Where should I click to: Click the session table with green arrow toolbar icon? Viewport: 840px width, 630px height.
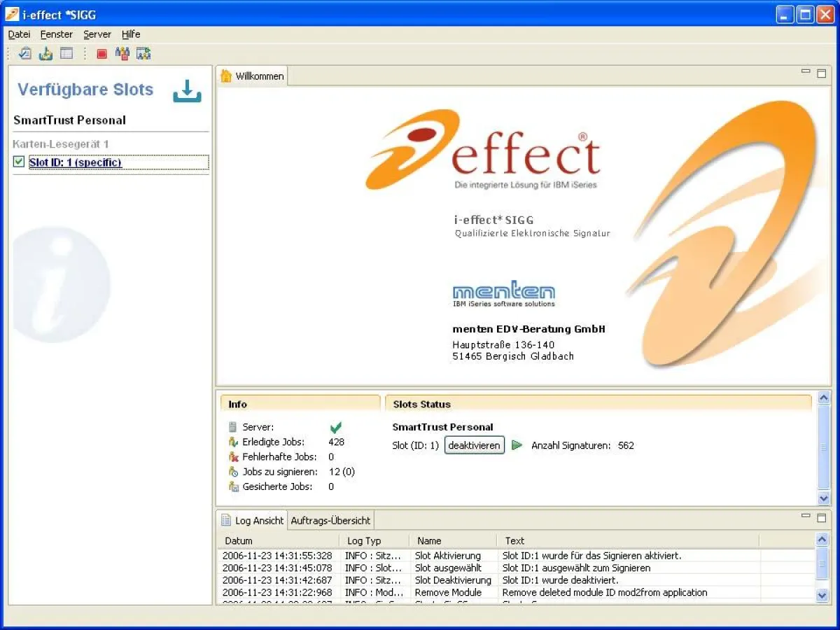click(143, 53)
